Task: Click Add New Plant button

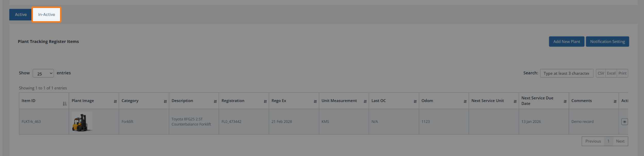Action: pyautogui.click(x=566, y=42)
